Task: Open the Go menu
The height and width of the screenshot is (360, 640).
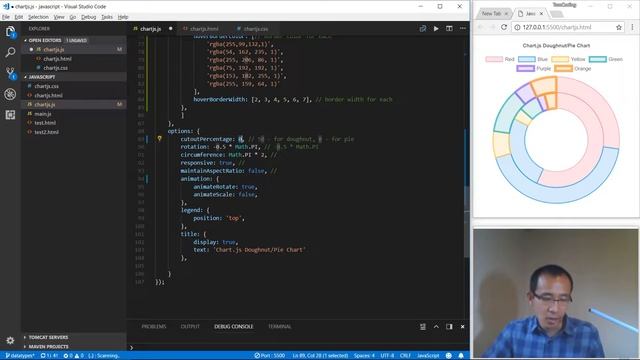Action: [x=73, y=17]
